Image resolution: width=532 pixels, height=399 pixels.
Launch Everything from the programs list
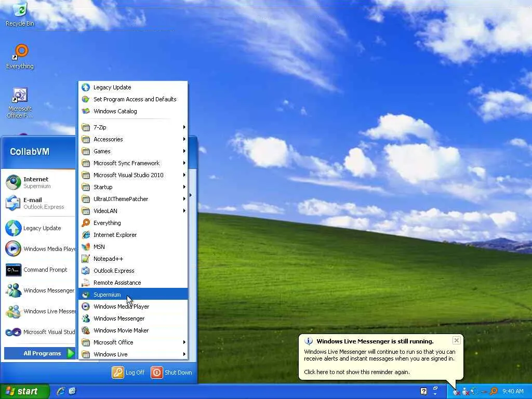pyautogui.click(x=132, y=223)
